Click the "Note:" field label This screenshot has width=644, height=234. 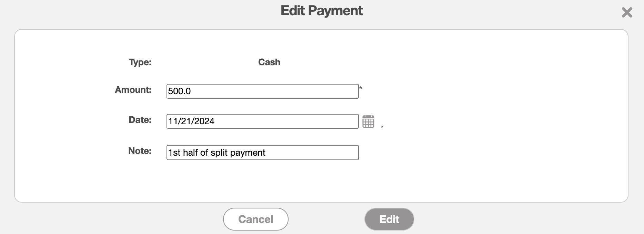(x=140, y=151)
